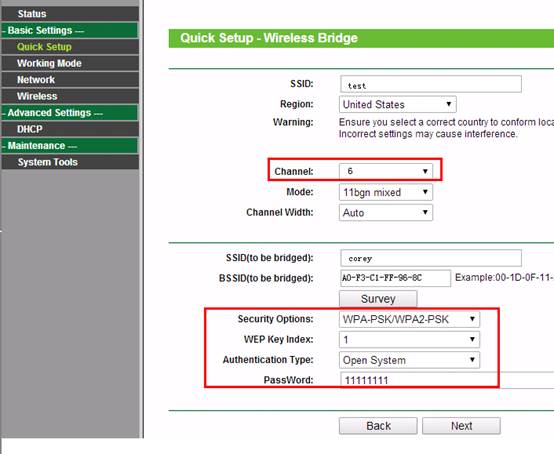The width and height of the screenshot is (554, 454).
Task: Click the Warning text about correct country
Action: (x=446, y=128)
